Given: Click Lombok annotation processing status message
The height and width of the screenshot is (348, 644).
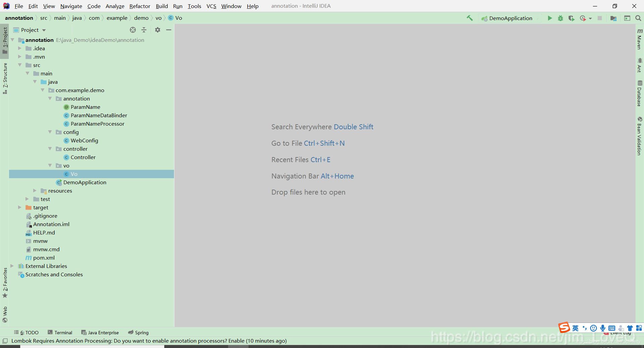Looking at the screenshot, I should pyautogui.click(x=149, y=341).
